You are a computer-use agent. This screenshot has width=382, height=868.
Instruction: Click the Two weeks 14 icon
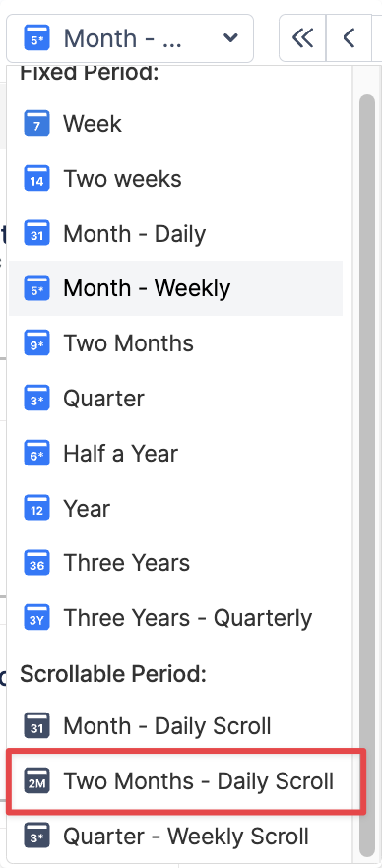point(37,179)
